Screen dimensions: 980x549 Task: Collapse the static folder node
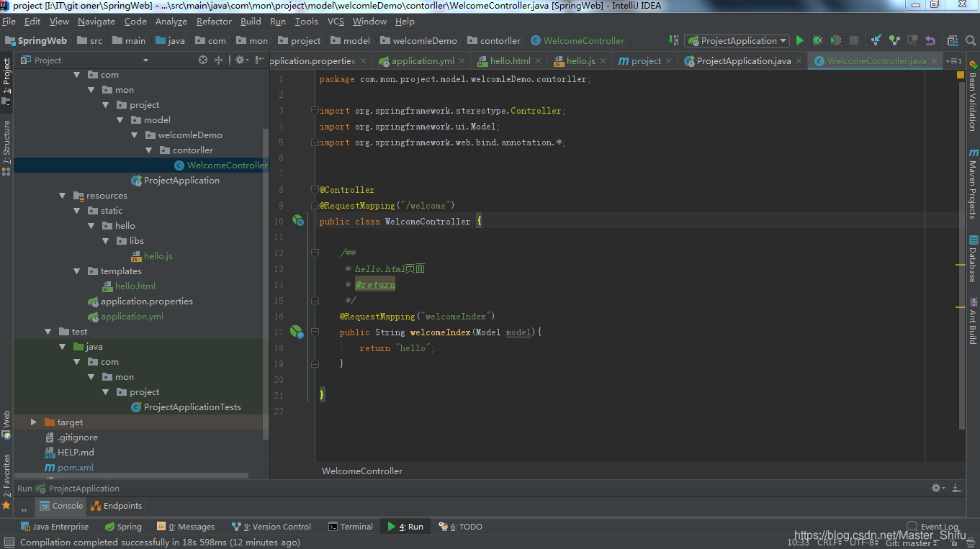click(77, 211)
